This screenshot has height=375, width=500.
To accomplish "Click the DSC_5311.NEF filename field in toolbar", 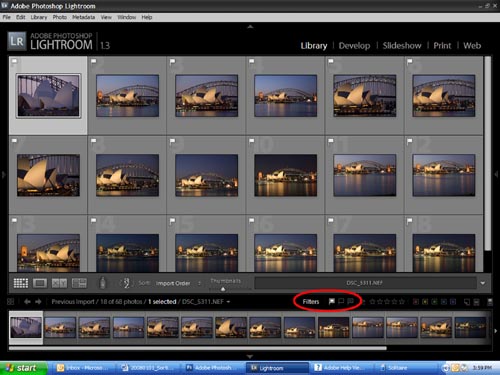I will click(x=365, y=283).
